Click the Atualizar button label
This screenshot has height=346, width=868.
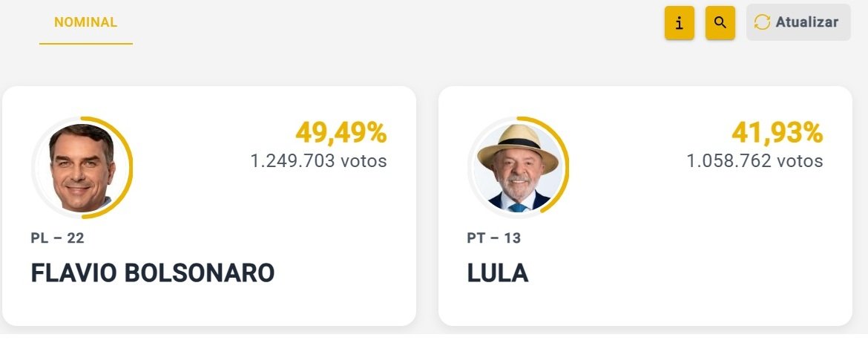tap(806, 22)
